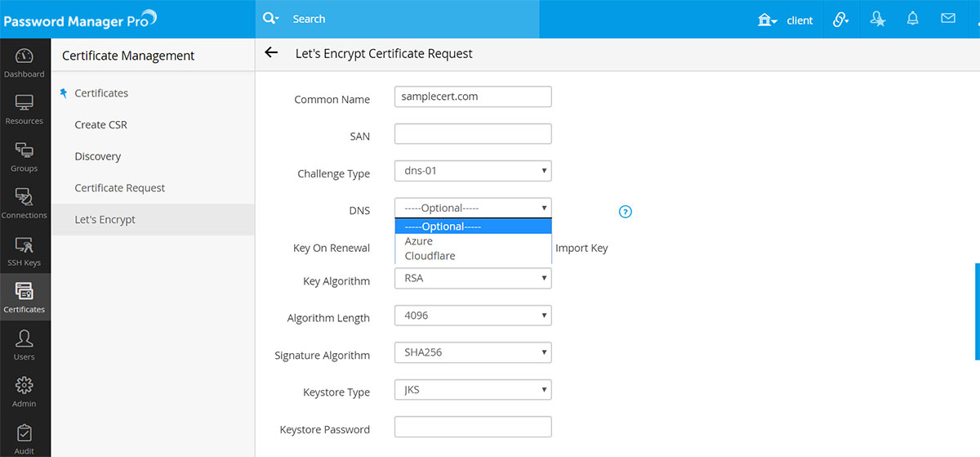Click the Keystore Password field
This screenshot has height=457, width=980.
pyautogui.click(x=473, y=427)
